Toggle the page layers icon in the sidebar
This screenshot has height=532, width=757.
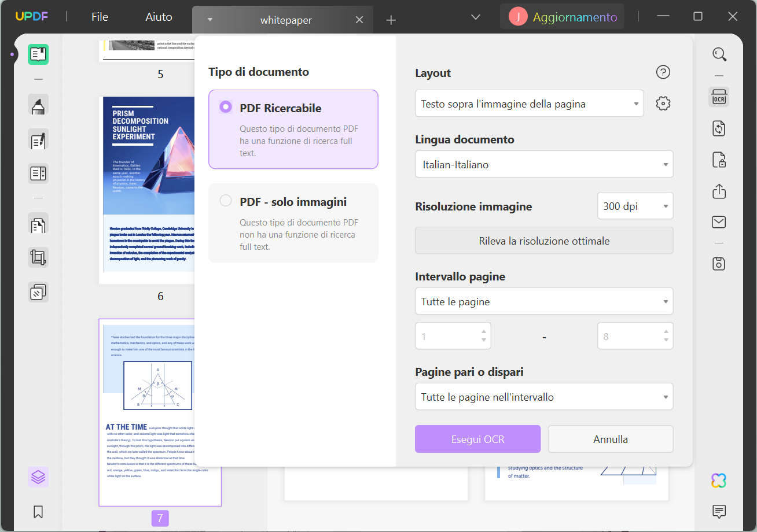pyautogui.click(x=38, y=476)
